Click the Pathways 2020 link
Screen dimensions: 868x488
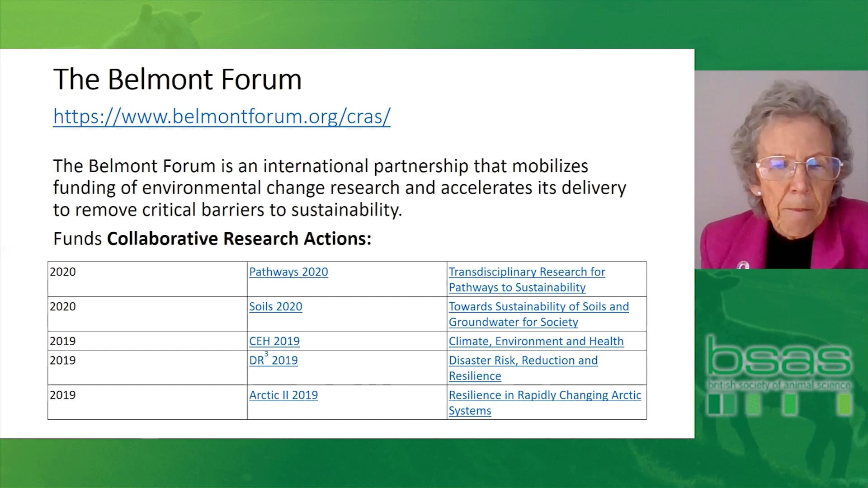pos(288,272)
